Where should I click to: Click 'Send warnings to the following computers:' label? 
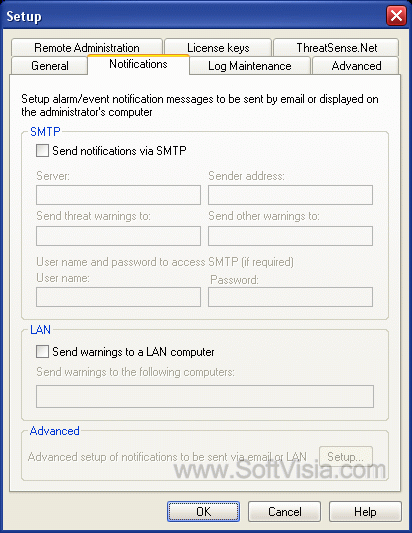pyautogui.click(x=135, y=372)
